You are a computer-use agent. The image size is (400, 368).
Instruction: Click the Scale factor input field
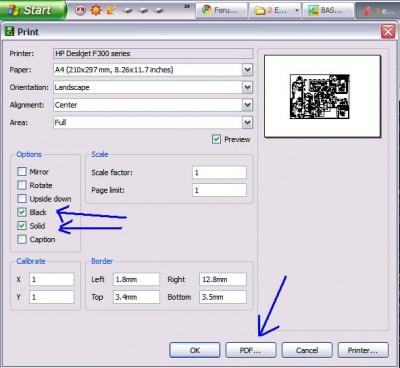[x=219, y=173]
